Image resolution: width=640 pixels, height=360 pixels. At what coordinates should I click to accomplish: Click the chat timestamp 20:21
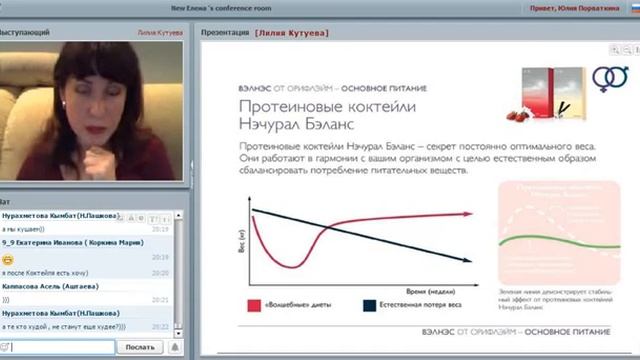[160, 300]
